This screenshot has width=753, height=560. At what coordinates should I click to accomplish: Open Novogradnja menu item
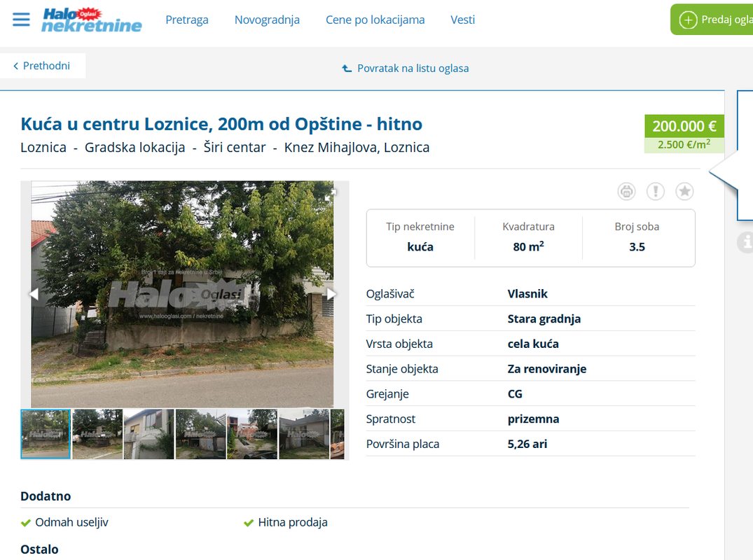pos(267,20)
